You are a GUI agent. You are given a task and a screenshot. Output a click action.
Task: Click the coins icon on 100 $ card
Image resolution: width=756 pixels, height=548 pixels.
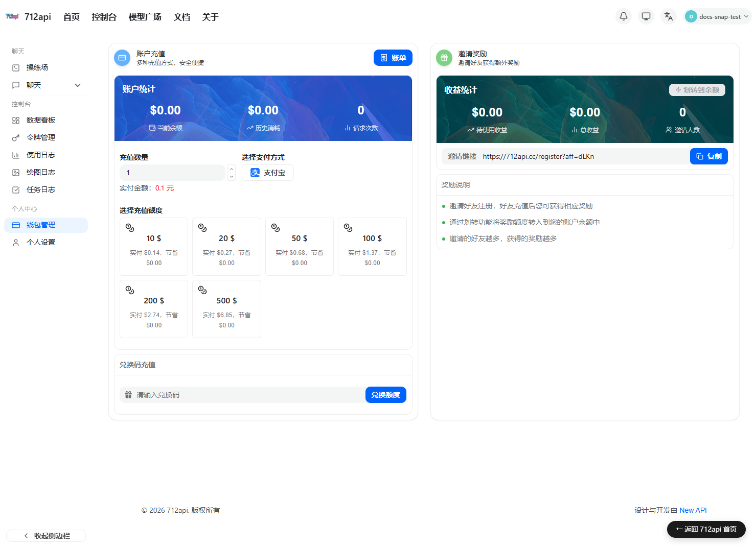(348, 228)
